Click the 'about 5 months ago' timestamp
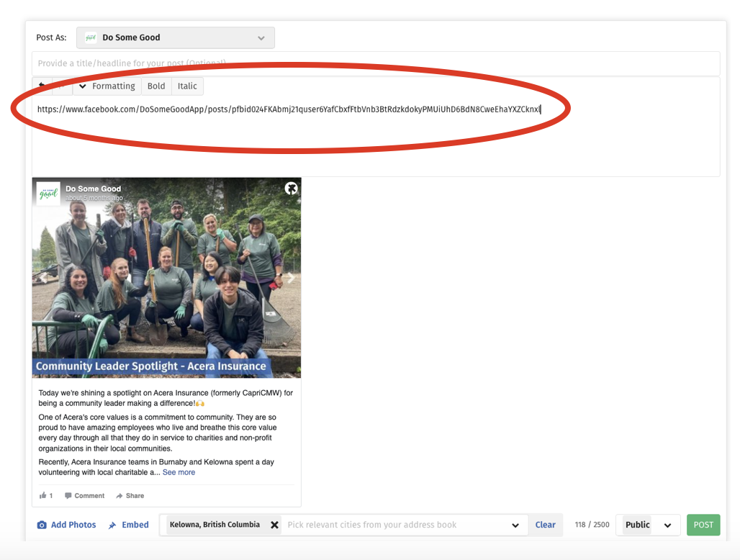Image resolution: width=740 pixels, height=560 pixels. coord(94,198)
